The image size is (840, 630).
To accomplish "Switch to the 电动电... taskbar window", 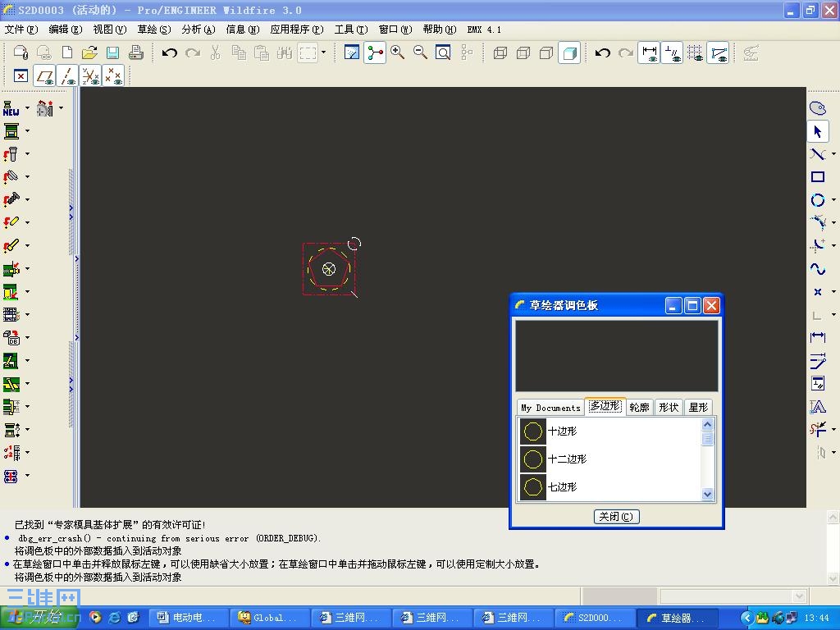I will (x=189, y=618).
